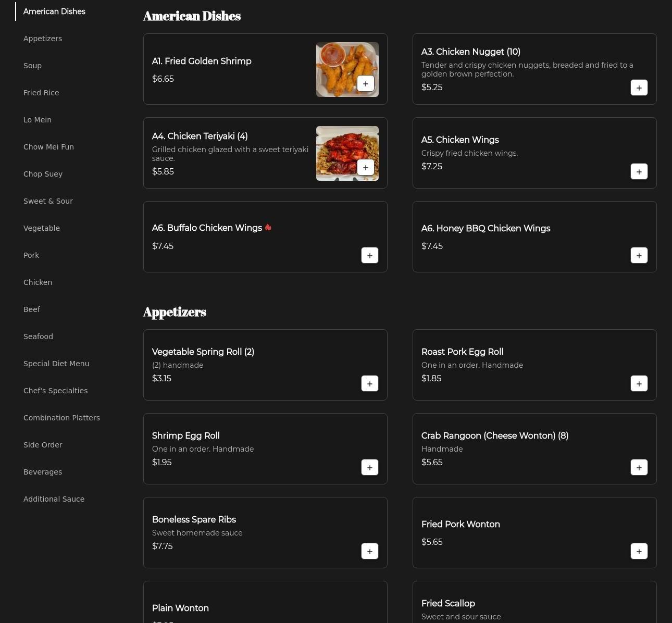Click the American Dishes section heading
The height and width of the screenshot is (623, 672).
[x=192, y=16]
